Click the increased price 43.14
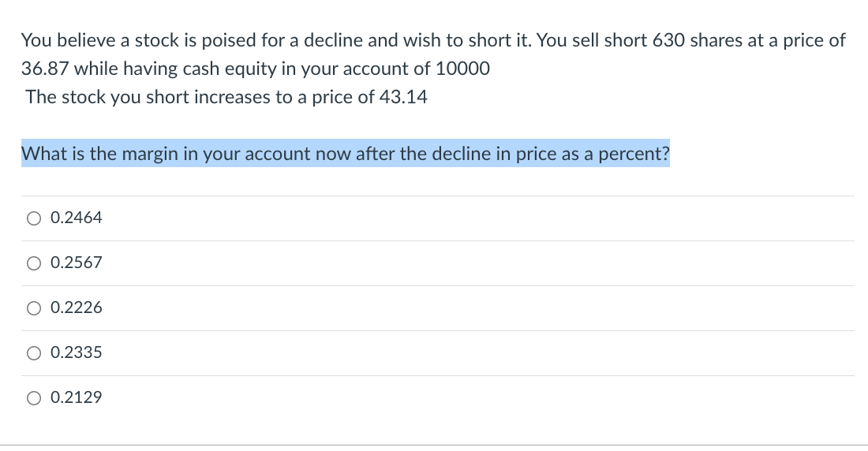The width and height of the screenshot is (868, 451). click(x=403, y=97)
